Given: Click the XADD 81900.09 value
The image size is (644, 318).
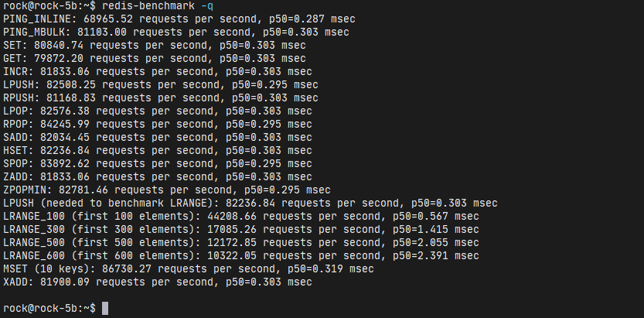Looking at the screenshot, I should pos(65,282).
